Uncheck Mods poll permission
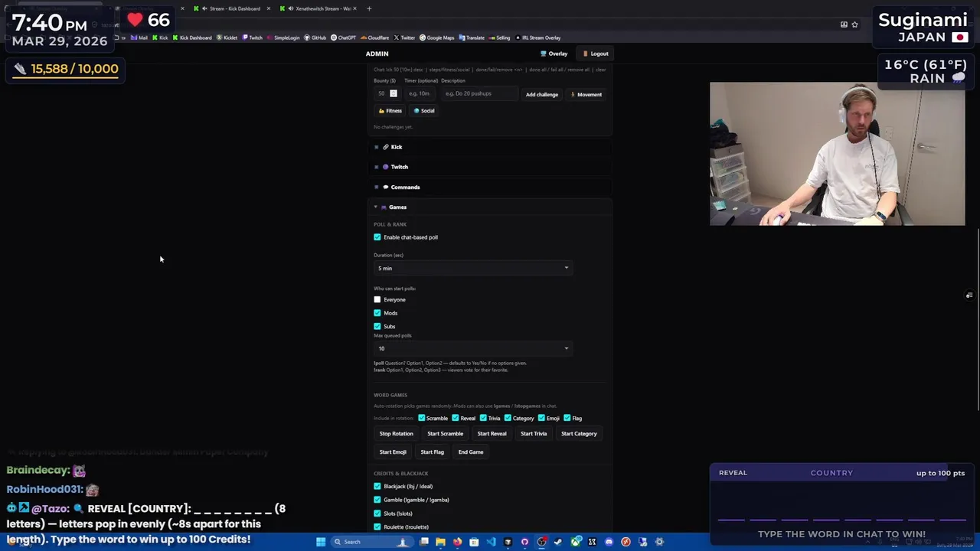The height and width of the screenshot is (551, 980). click(x=377, y=313)
